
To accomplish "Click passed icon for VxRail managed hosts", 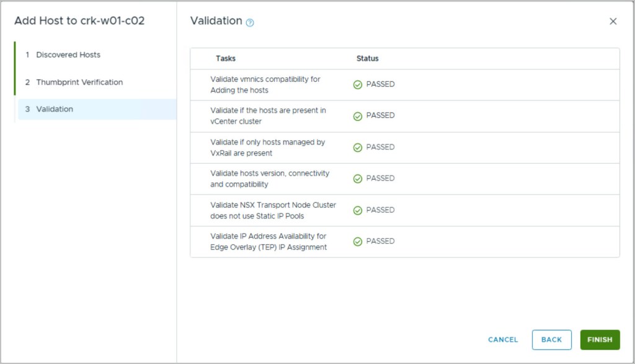I will point(357,148).
